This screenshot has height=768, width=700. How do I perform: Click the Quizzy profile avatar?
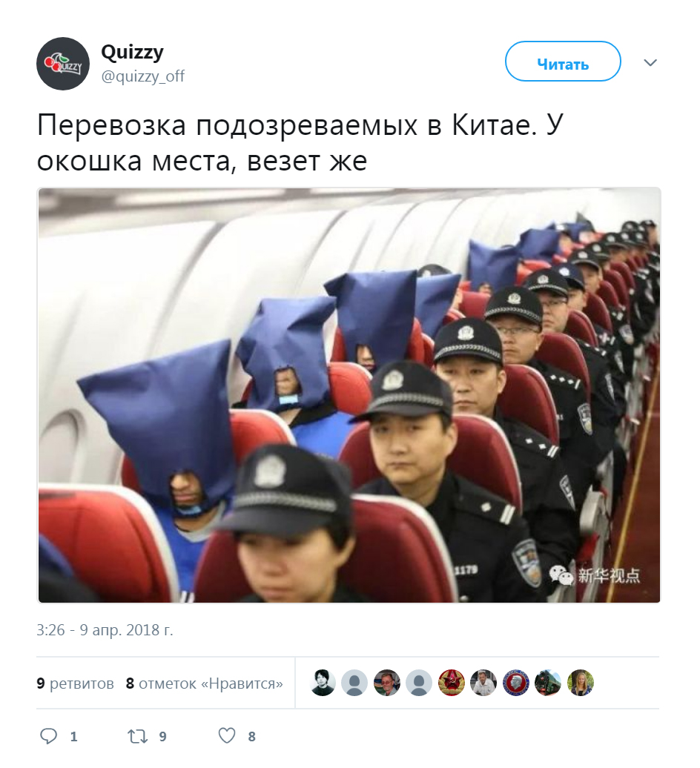pos(63,64)
